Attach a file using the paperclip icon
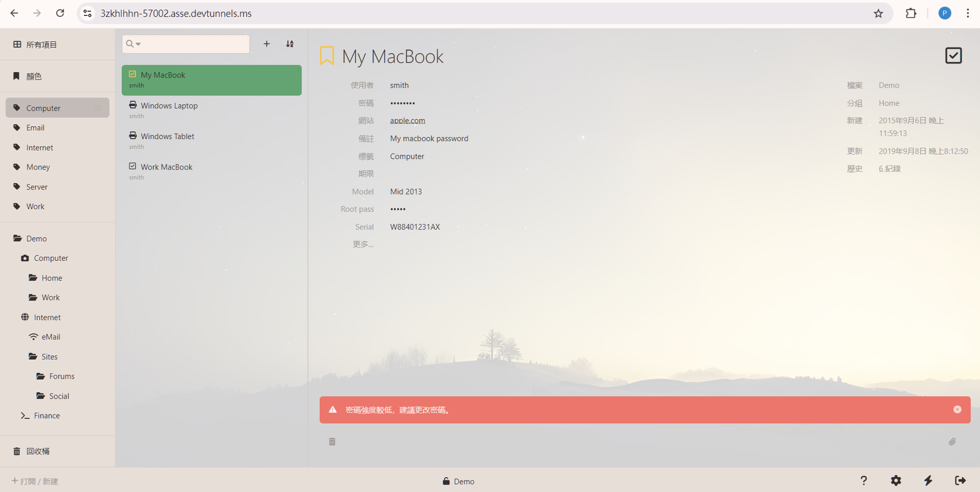 tap(953, 442)
